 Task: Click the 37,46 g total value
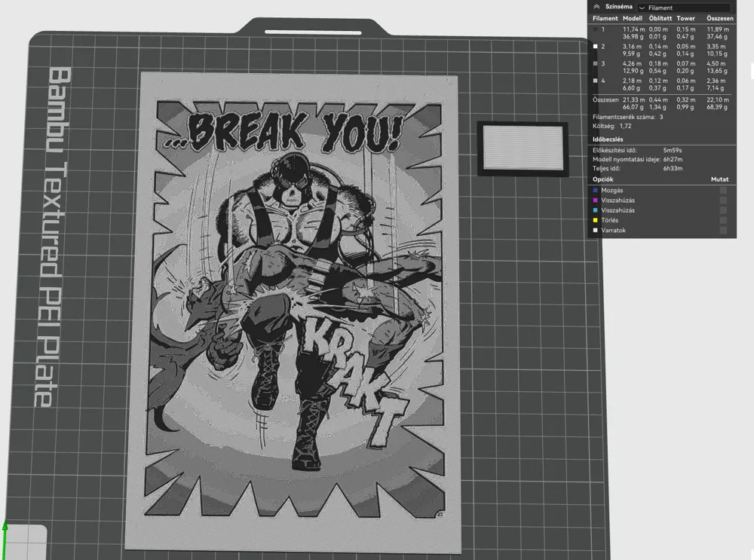(x=717, y=36)
